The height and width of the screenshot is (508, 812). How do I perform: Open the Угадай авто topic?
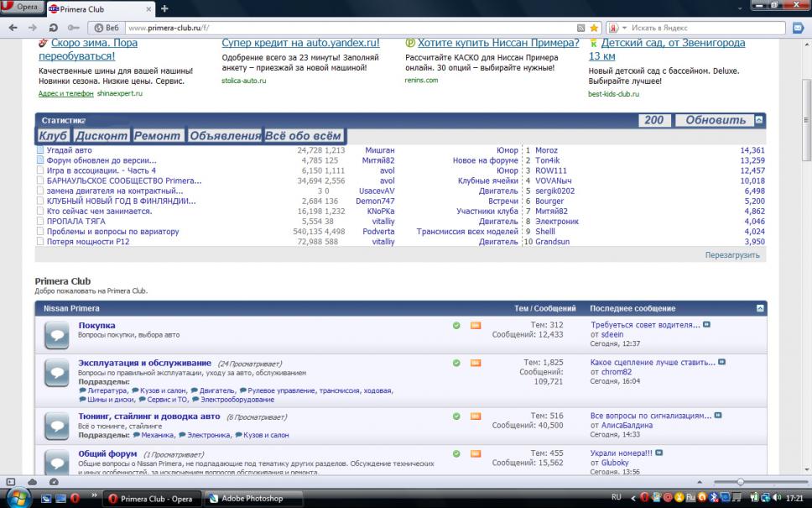pyautogui.click(x=70, y=150)
